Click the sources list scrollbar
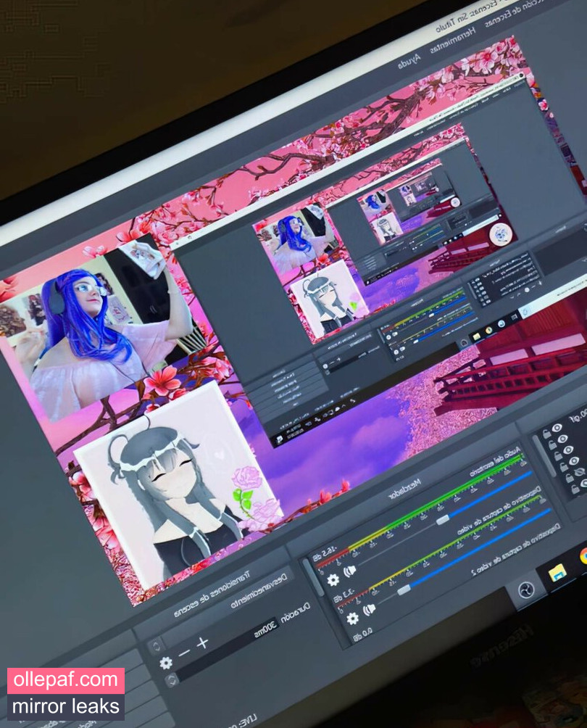Screen dimensions: 587x728 point(544,456)
